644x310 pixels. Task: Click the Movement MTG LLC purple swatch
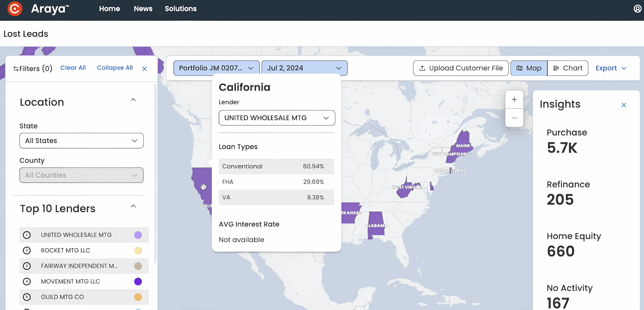pos(138,281)
